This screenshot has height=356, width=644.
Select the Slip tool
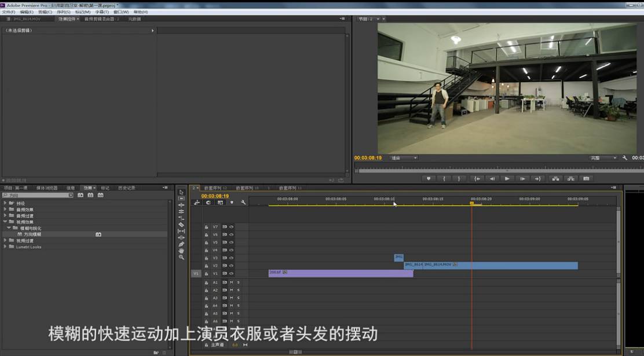click(x=181, y=231)
